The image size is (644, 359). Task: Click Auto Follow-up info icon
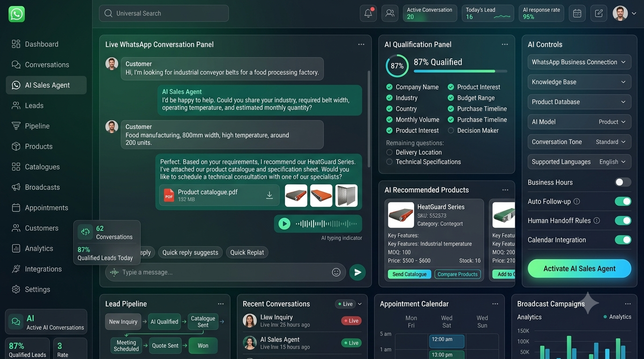tap(577, 201)
